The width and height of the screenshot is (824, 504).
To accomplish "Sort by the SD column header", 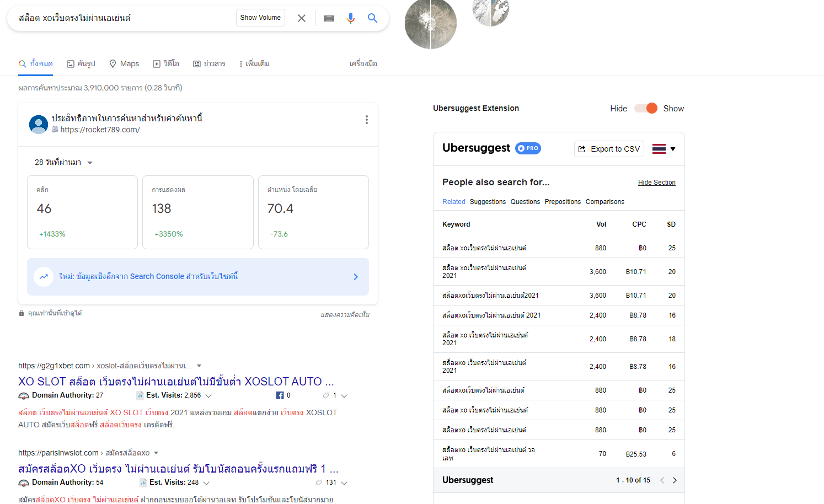I will click(x=671, y=224).
